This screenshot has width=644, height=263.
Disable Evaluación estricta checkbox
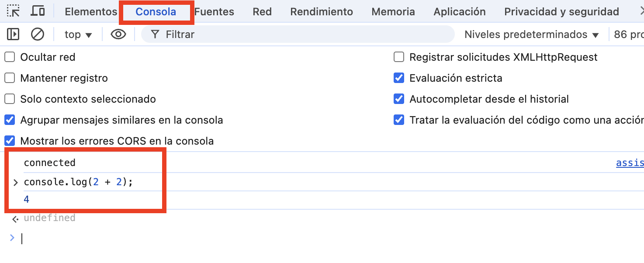pyautogui.click(x=398, y=78)
